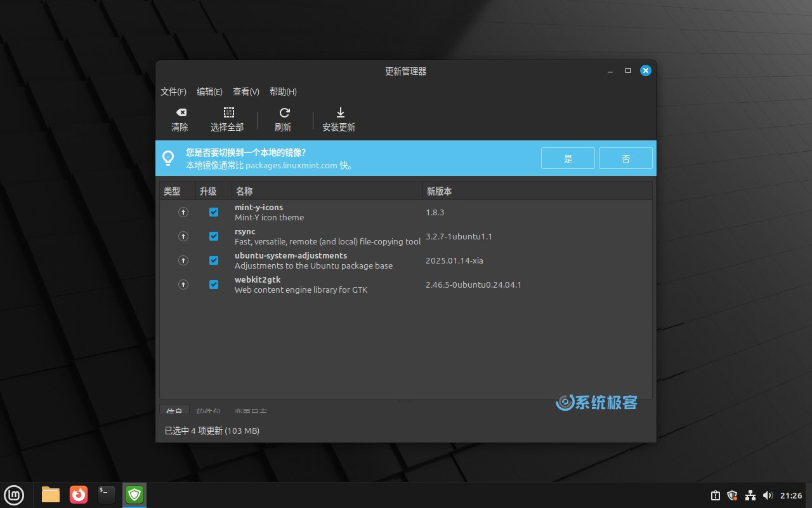Click the update type arrow icon for rsync

click(x=183, y=236)
